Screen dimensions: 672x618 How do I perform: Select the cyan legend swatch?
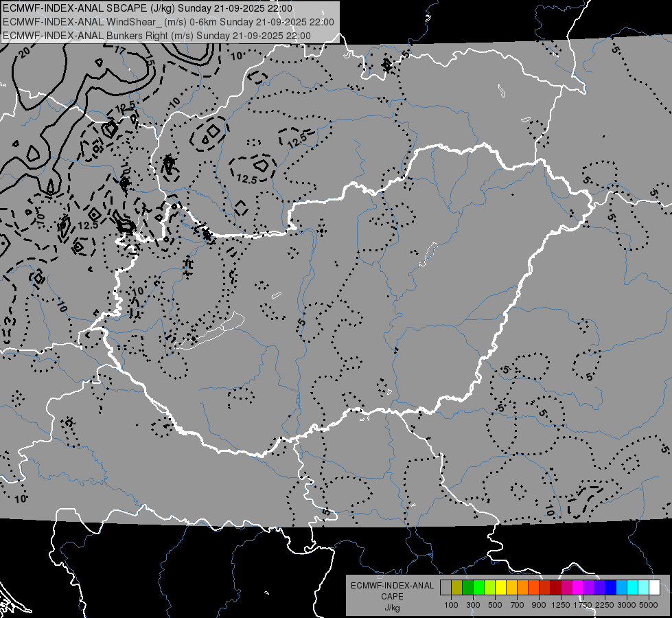633,587
